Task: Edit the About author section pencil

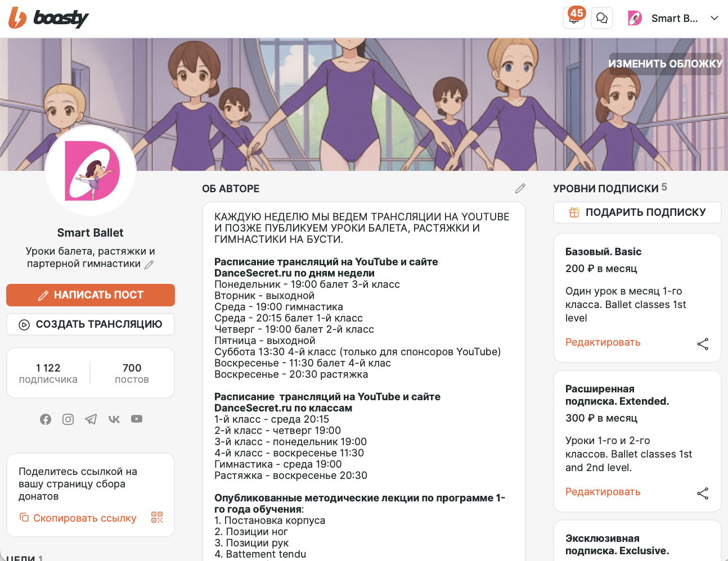Action: 520,188
